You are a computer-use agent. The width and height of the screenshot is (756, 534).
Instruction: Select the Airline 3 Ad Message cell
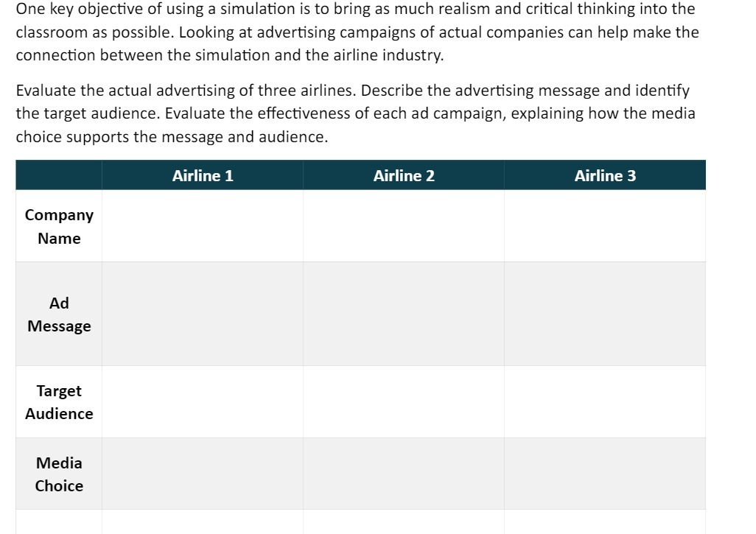(x=605, y=314)
